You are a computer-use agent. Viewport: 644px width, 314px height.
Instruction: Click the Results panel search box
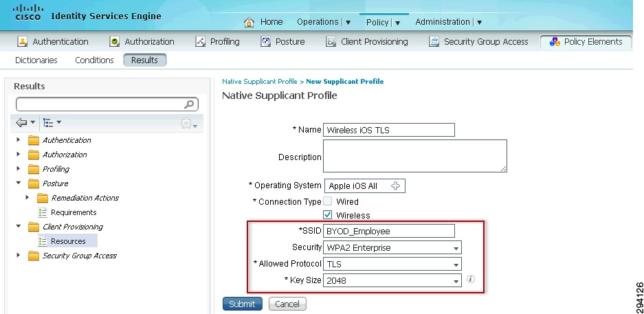coord(107,104)
